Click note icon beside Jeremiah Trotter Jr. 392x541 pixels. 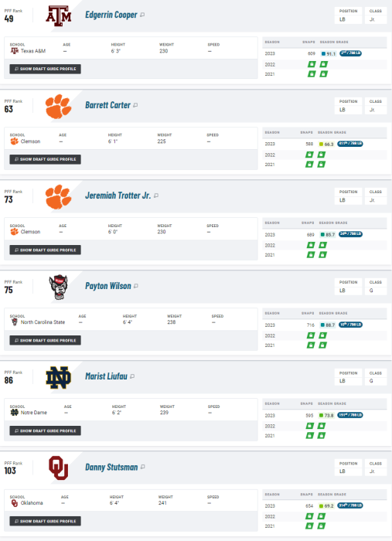156,196
